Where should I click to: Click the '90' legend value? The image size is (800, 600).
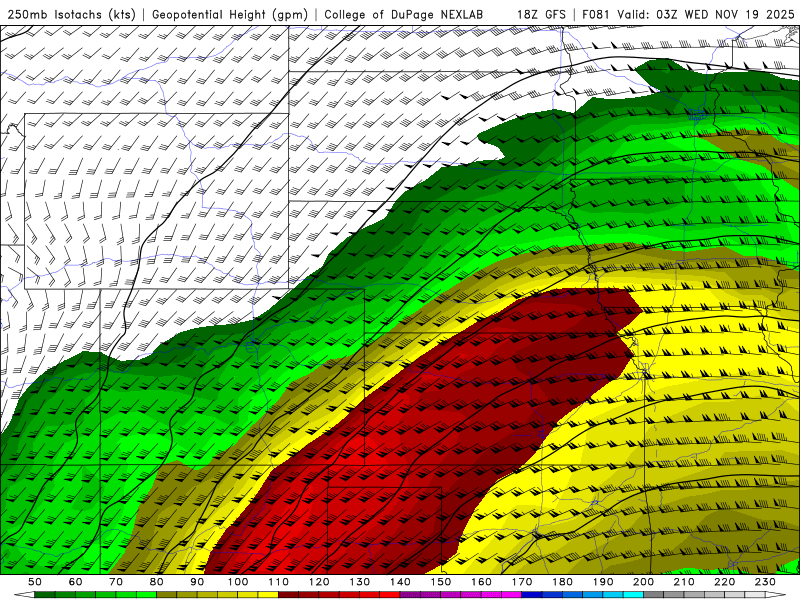[x=197, y=582]
